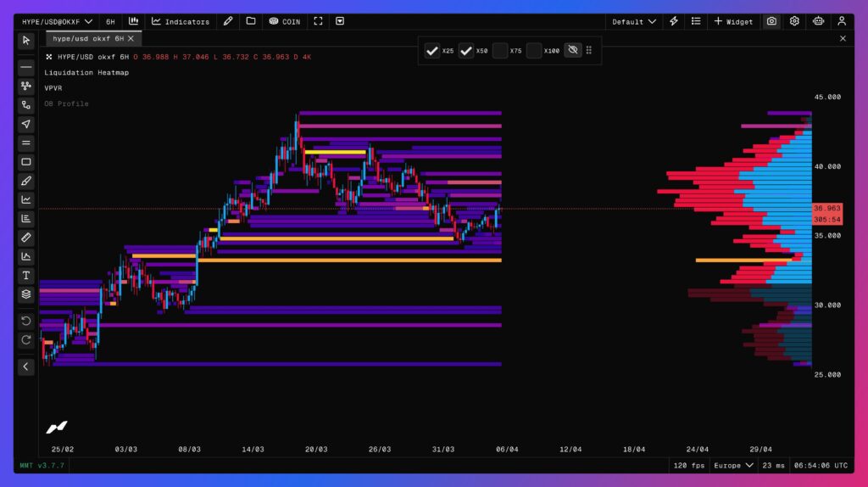This screenshot has width=868, height=487.
Task: Select the ruler measure tool
Action: click(26, 238)
